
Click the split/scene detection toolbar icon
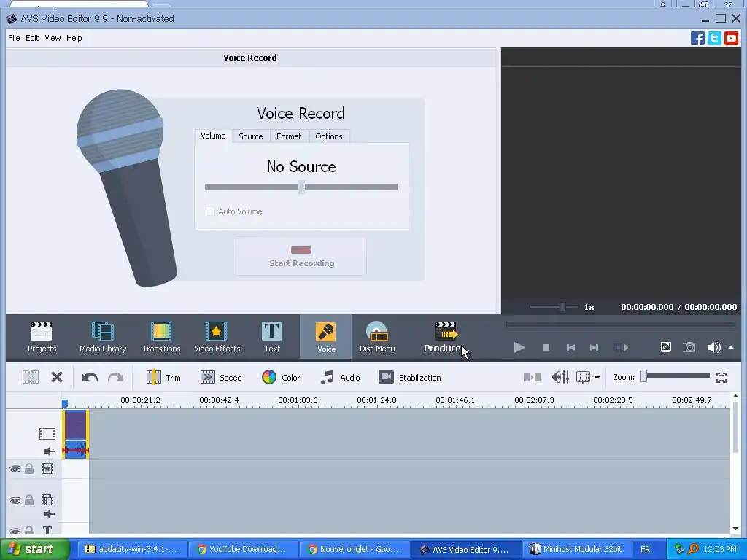tap(31, 377)
